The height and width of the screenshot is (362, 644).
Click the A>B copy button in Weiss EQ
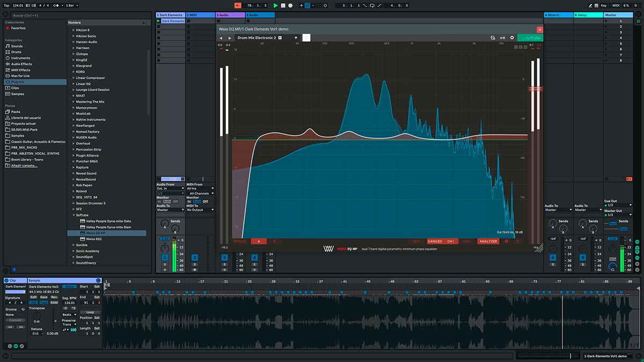pos(502,38)
